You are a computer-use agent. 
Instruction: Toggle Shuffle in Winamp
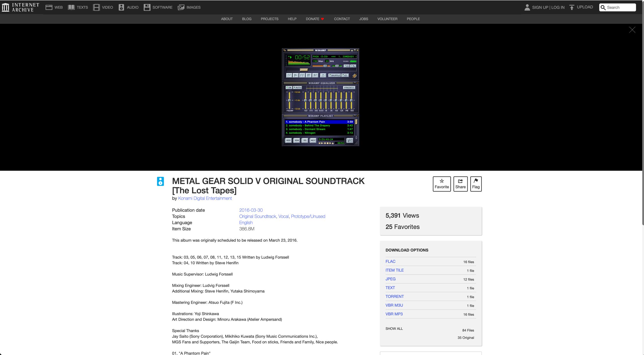tap(335, 75)
